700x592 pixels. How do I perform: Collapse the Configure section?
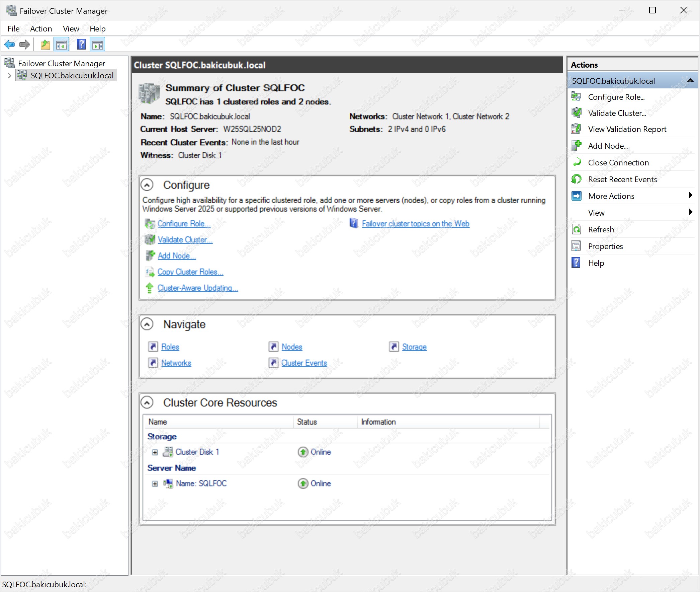click(x=147, y=184)
